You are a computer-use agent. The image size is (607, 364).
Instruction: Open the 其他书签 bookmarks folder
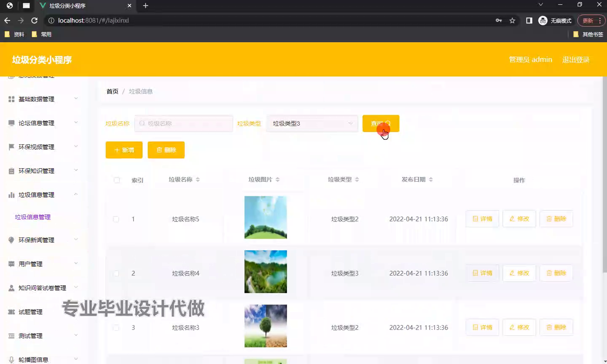[x=588, y=34]
